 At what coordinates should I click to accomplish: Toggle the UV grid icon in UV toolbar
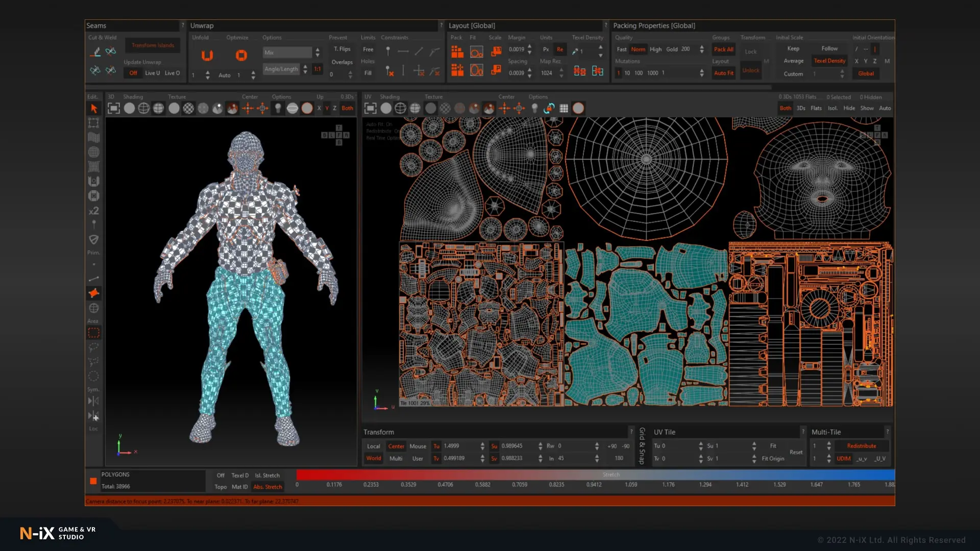[x=563, y=108]
